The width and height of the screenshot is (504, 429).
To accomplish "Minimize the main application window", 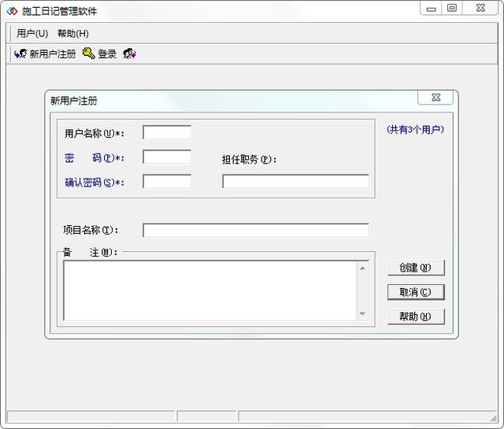I will pos(431,9).
